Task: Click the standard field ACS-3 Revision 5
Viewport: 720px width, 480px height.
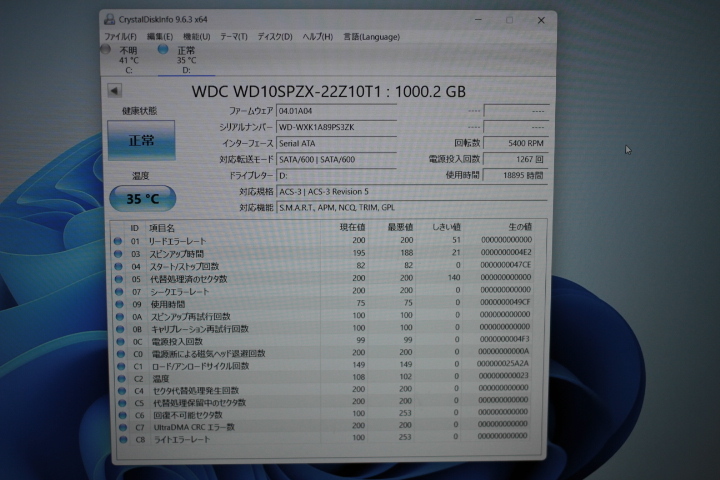Action: pyautogui.click(x=412, y=192)
